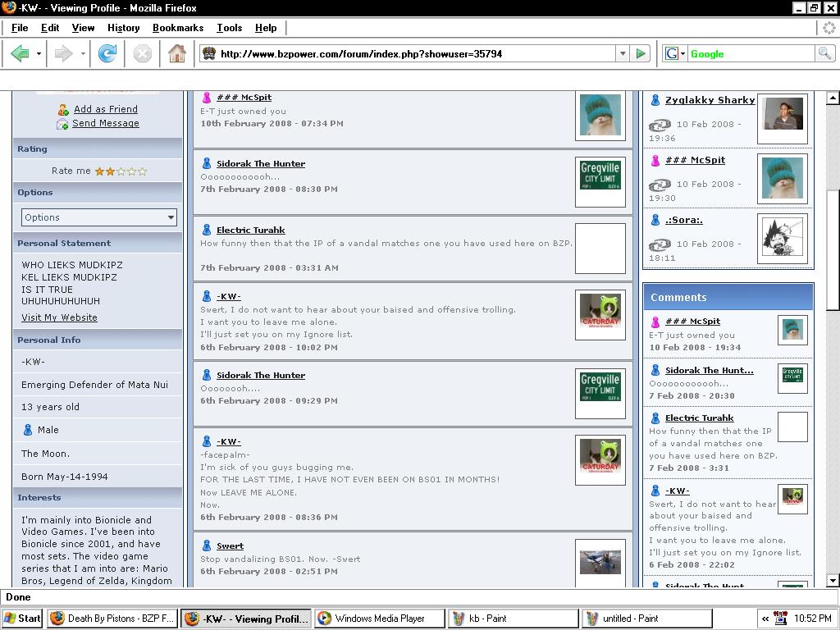The width and height of the screenshot is (840, 630).
Task: Click the -KW- Caturday avatar on 10:02 PM comment
Action: [600, 314]
